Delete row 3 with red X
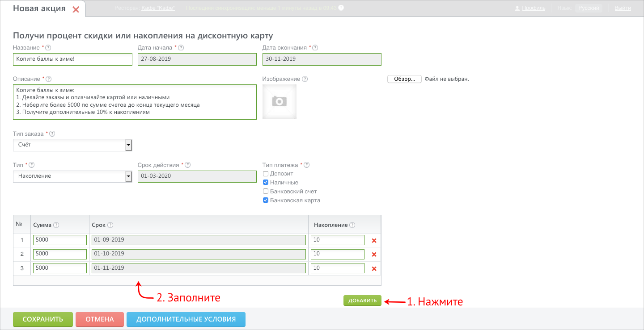644x330 pixels. point(374,269)
